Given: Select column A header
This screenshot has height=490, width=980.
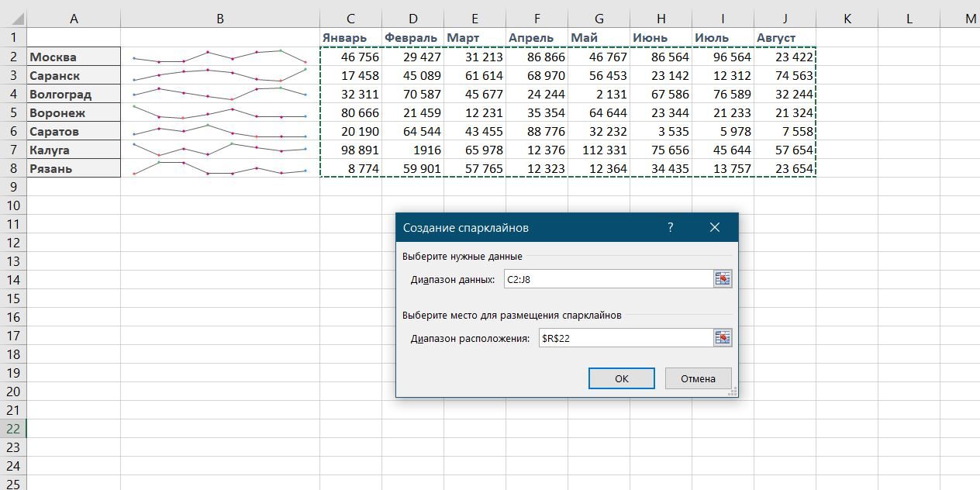Looking at the screenshot, I should click(74, 19).
